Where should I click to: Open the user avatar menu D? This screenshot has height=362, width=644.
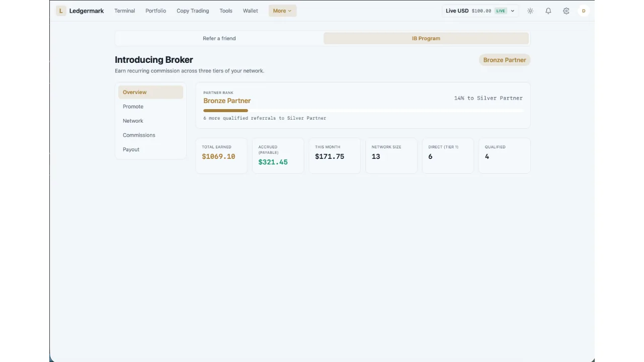coord(584,11)
